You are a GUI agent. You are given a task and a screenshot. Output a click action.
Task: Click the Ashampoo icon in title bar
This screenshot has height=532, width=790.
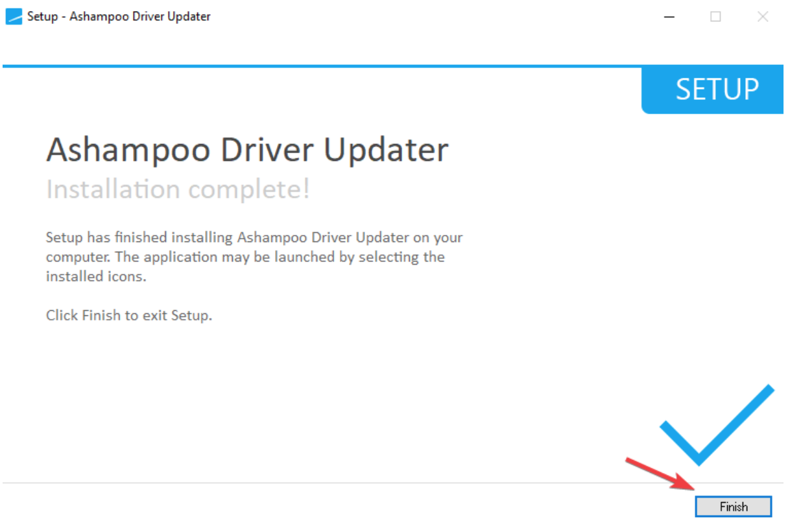(14, 17)
